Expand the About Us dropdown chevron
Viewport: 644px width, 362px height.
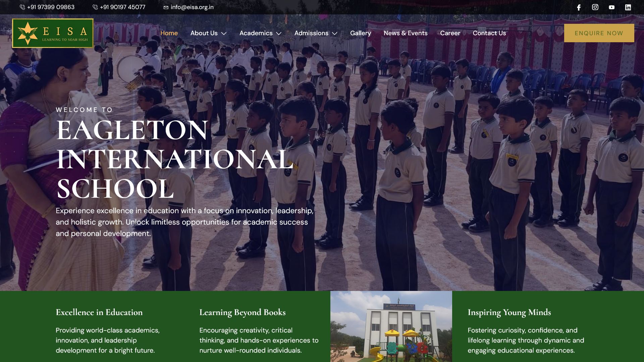coord(224,34)
